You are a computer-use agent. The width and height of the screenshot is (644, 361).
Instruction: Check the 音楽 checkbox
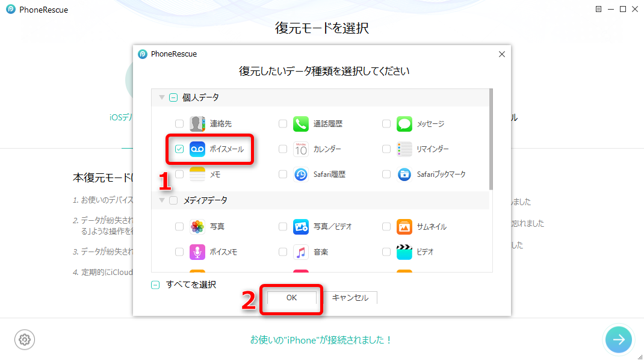tap(282, 251)
